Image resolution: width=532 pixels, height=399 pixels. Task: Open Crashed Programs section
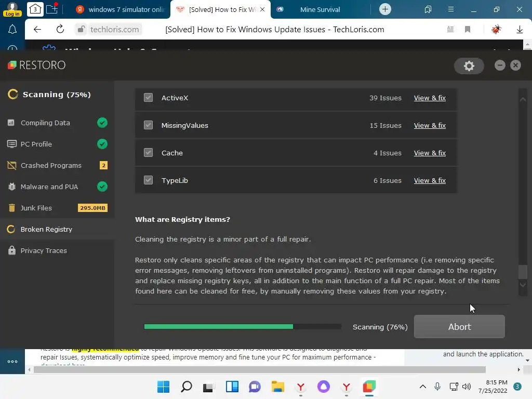pyautogui.click(x=57, y=166)
